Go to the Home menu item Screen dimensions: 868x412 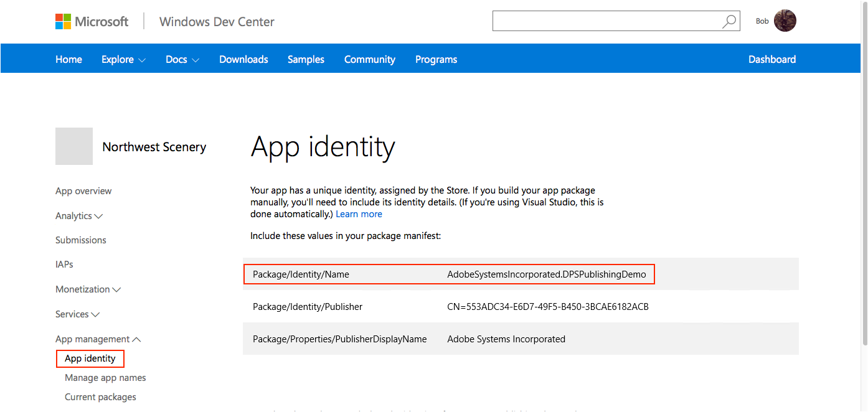click(x=68, y=60)
